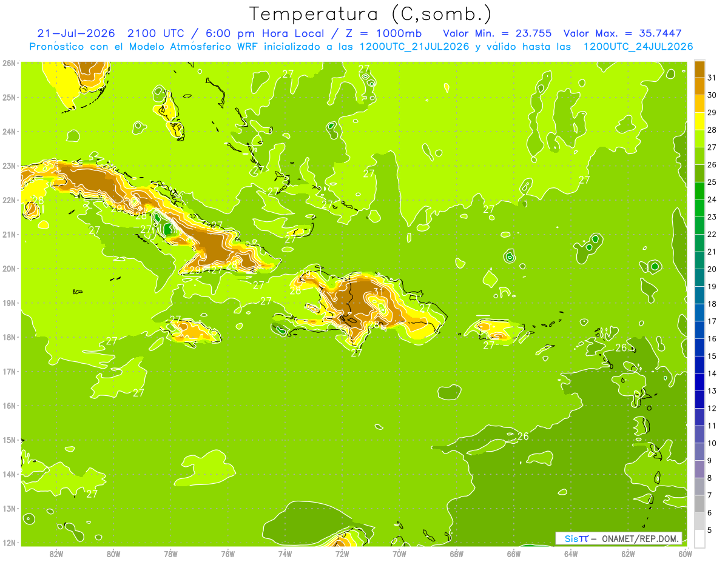Click the 23N latitude axis label
Image resolution: width=728 pixels, height=562 pixels.
9,166
